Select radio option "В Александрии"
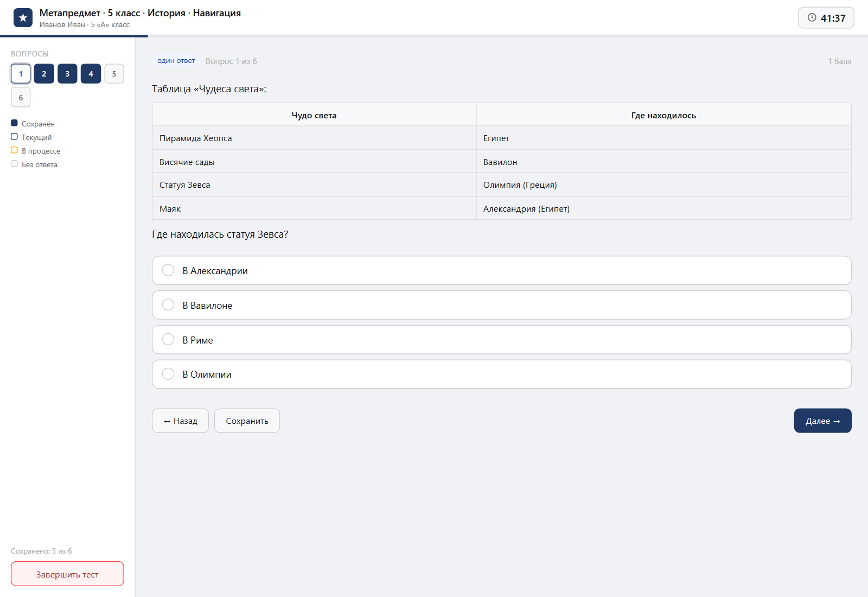This screenshot has width=868, height=597. point(501,270)
